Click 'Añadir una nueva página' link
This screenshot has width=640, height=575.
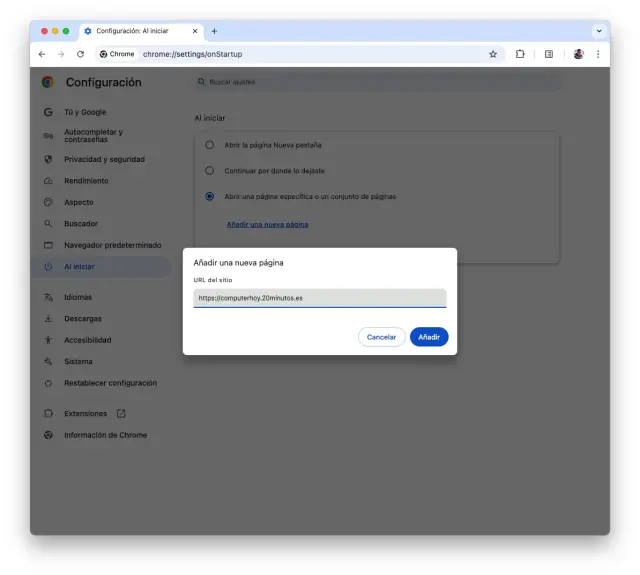pyautogui.click(x=266, y=225)
